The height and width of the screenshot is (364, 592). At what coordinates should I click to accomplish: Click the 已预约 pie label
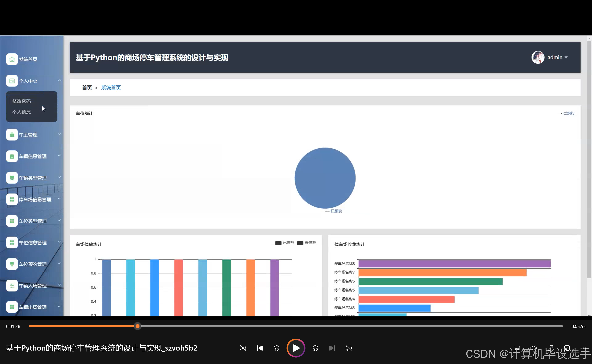tap(336, 211)
